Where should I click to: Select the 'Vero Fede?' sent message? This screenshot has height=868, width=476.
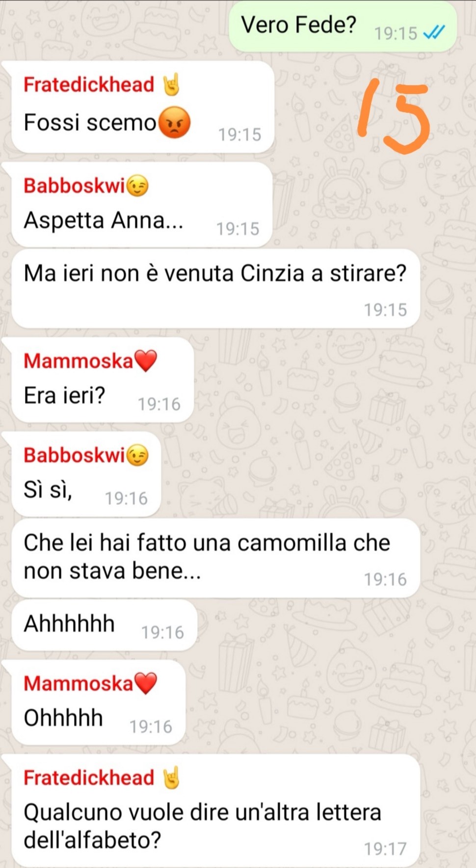click(343, 26)
